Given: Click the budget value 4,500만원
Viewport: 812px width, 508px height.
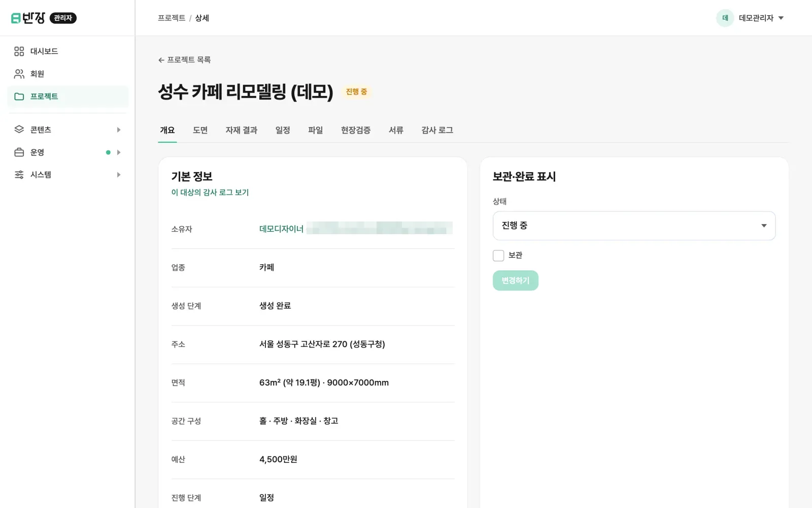Looking at the screenshot, I should (278, 459).
